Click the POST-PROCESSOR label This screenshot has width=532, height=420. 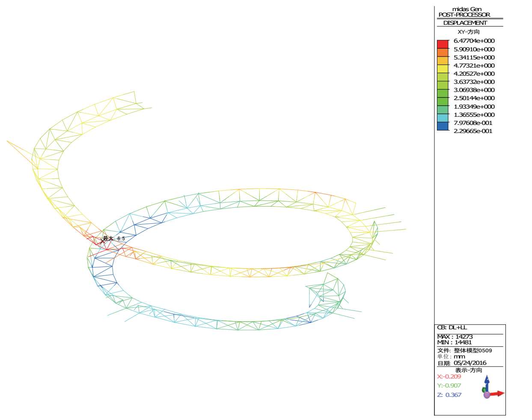[x=464, y=15]
